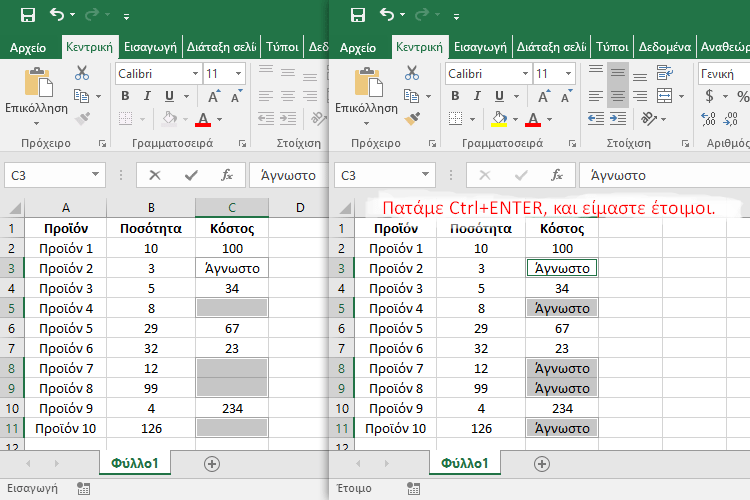
Task: Open Αρχείο tab in right window
Action: point(358,47)
